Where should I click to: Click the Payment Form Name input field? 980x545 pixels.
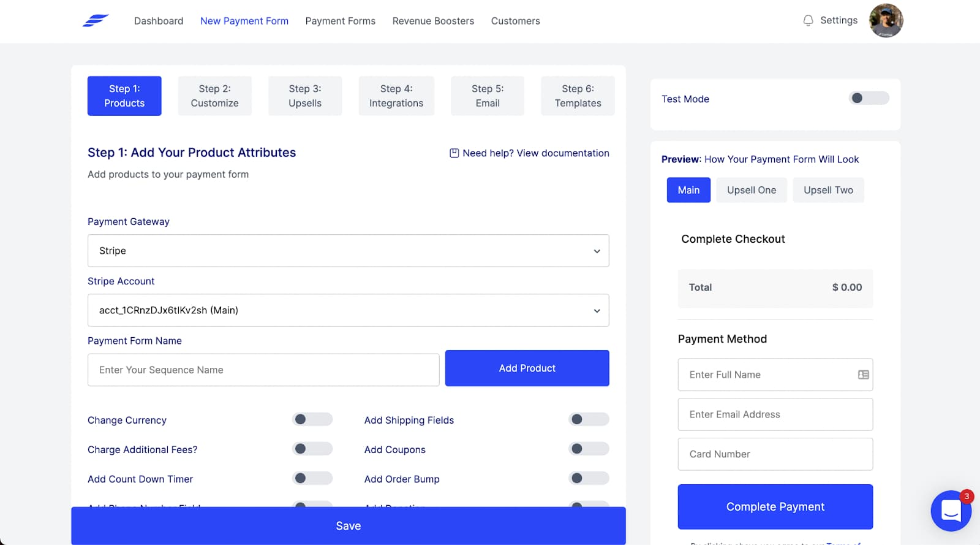263,370
